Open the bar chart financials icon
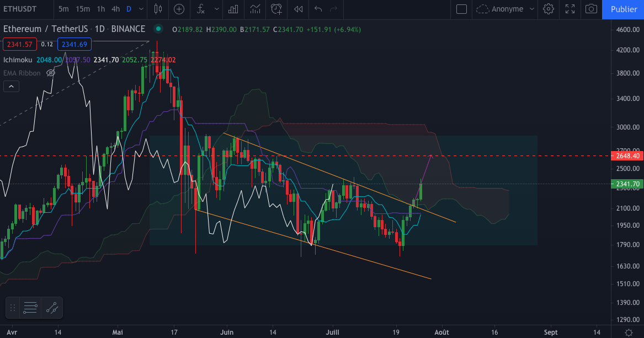Viewport: 644px width, 338px height. [x=233, y=9]
